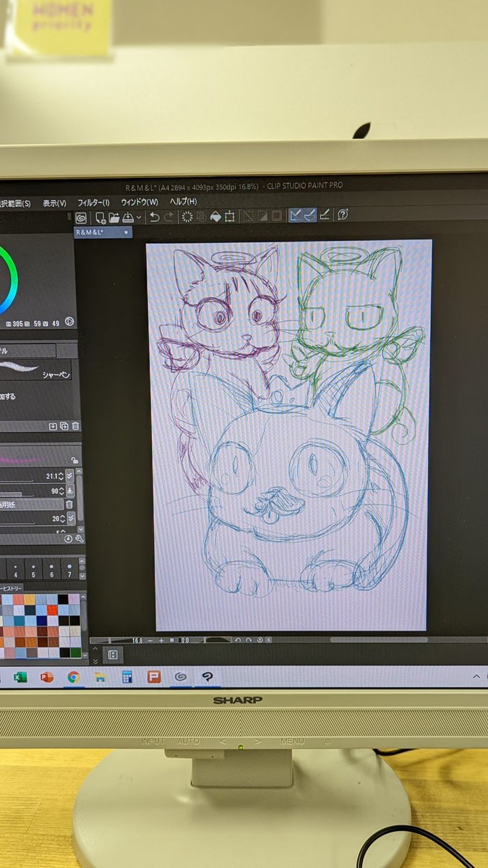Open the ヘルプ(H) menu

[x=183, y=201]
